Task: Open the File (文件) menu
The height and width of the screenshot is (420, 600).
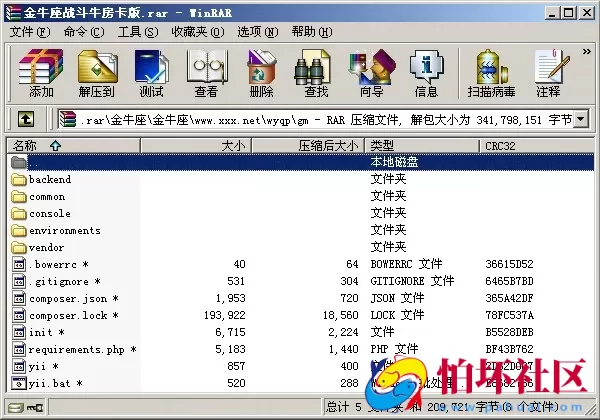Action: (x=29, y=32)
